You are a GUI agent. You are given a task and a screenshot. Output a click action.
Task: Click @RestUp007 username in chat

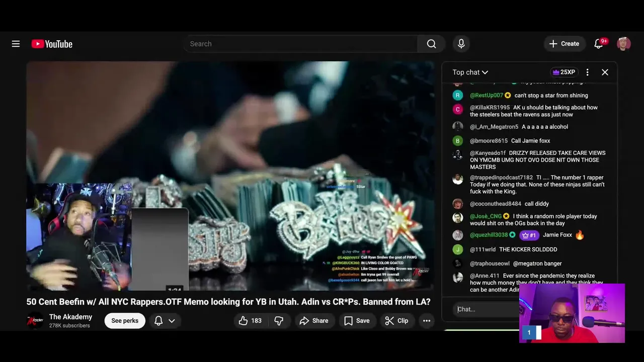[x=487, y=96]
